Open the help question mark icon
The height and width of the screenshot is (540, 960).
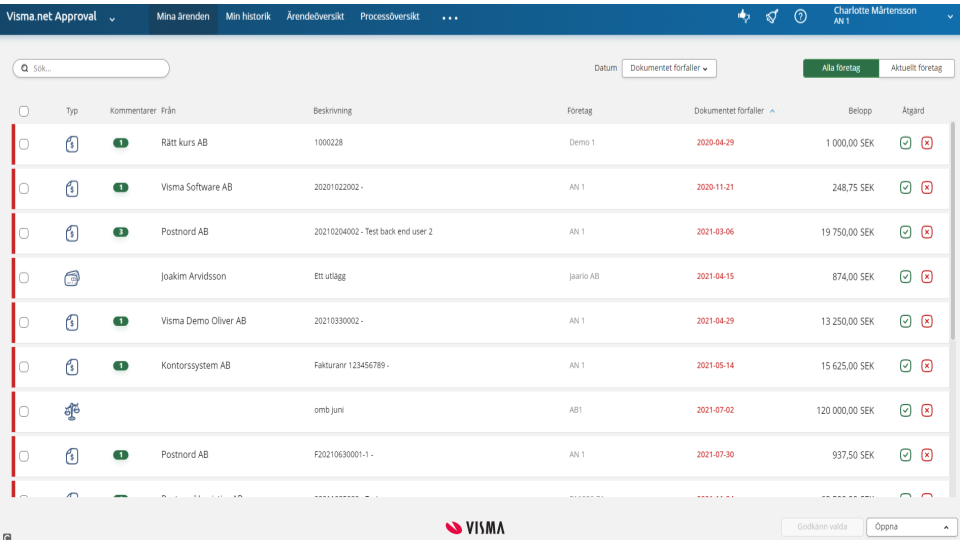pos(800,17)
